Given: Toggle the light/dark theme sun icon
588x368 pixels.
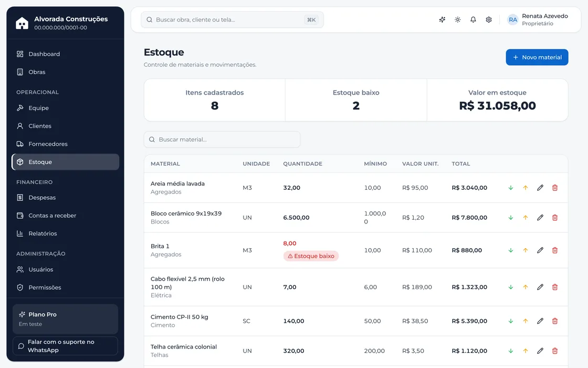Looking at the screenshot, I should coord(457,19).
